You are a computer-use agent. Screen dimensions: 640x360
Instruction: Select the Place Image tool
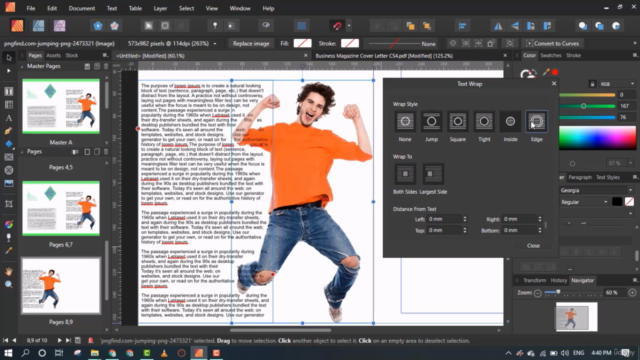click(x=9, y=183)
